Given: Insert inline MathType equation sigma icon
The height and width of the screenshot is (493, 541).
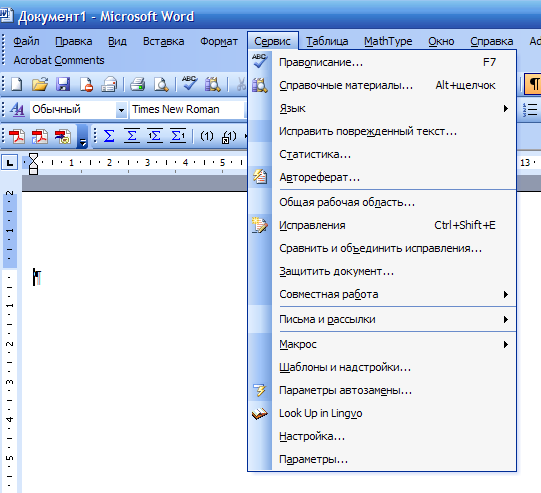Looking at the screenshot, I should (109, 136).
